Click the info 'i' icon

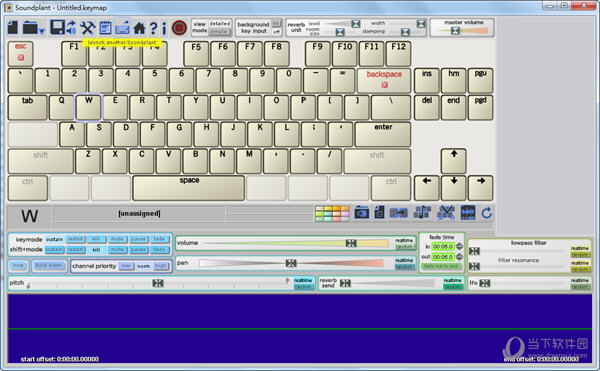point(164,28)
